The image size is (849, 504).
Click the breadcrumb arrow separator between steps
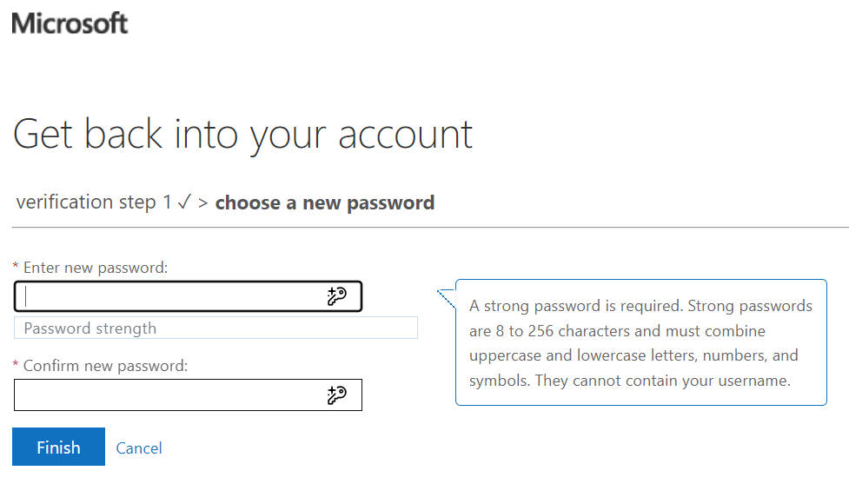click(202, 203)
